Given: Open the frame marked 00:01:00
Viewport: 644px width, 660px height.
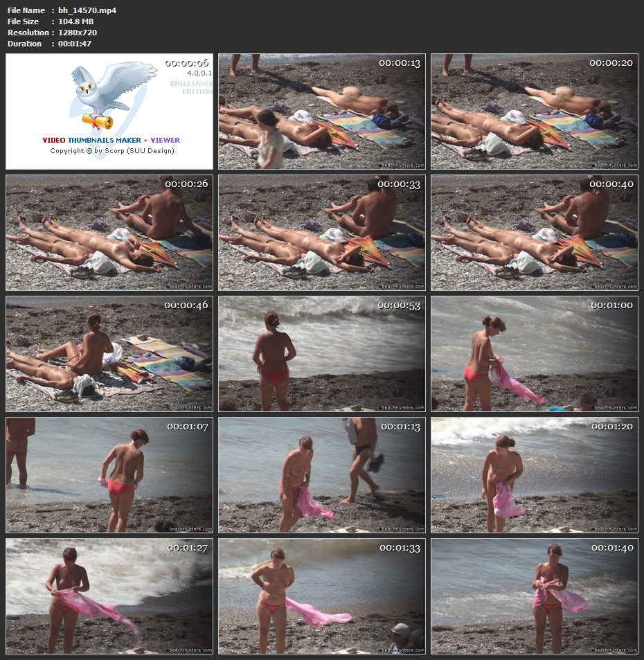Looking at the screenshot, I should (x=534, y=354).
